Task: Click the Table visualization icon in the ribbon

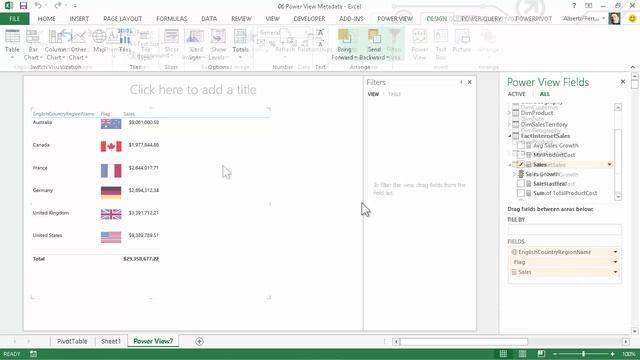Action: pos(12,37)
